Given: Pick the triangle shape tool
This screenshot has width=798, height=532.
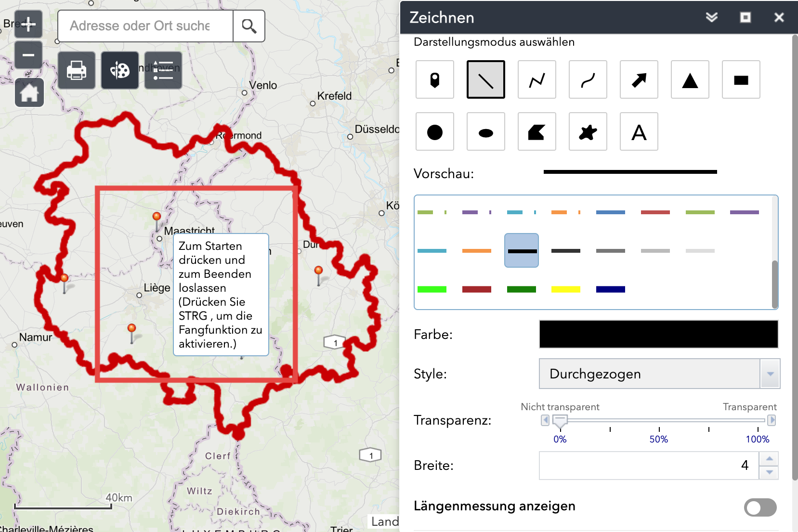Looking at the screenshot, I should click(x=690, y=80).
